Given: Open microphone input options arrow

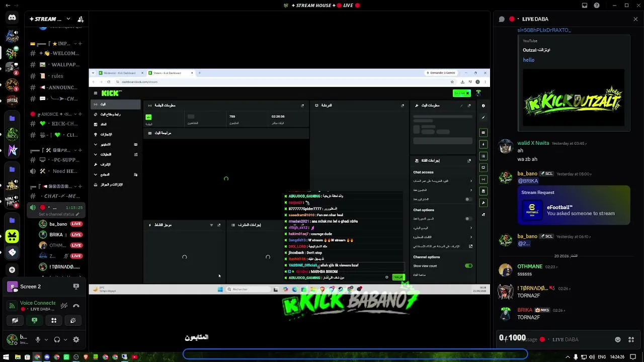Looking at the screenshot, I should [45, 340].
